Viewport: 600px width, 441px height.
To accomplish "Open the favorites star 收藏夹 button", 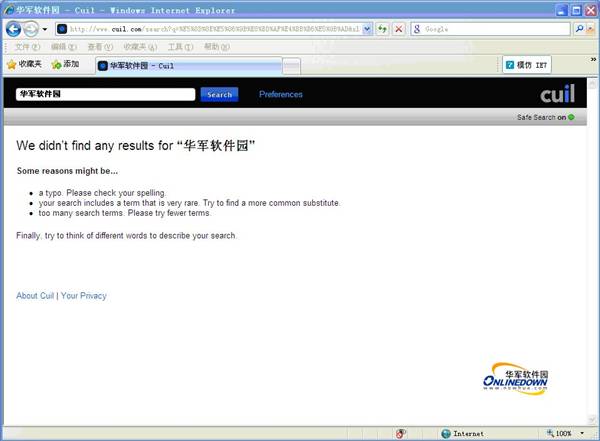I will pos(24,64).
